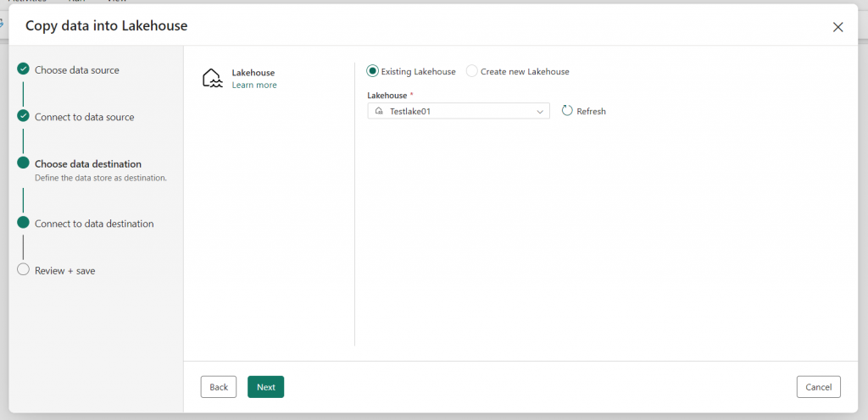This screenshot has height=420, width=868.
Task: Click the Lakehouse house-and-waves icon
Action: (213, 79)
